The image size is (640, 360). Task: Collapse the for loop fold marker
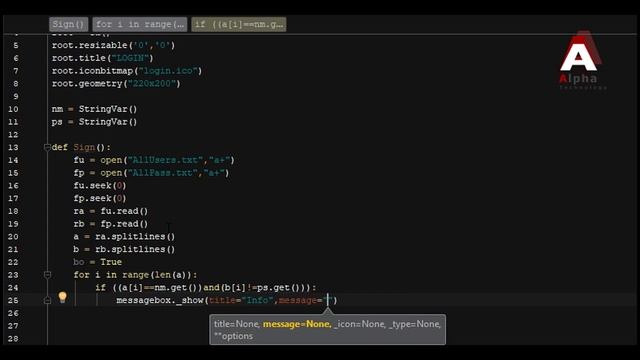47,275
